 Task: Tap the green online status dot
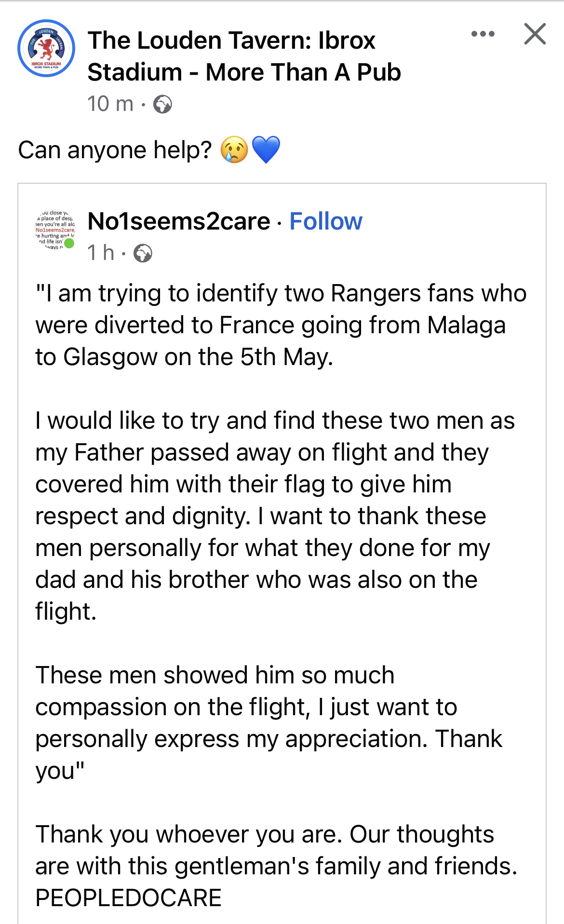click(69, 244)
